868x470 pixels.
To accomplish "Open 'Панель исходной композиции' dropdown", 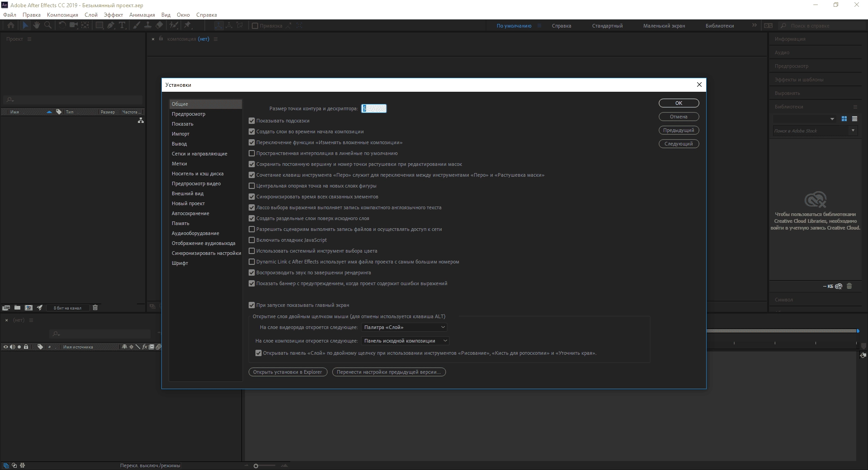I will (x=406, y=341).
